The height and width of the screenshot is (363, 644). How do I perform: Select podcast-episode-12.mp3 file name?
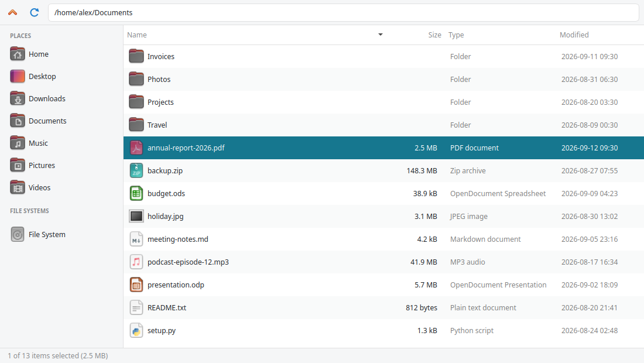pos(188,262)
